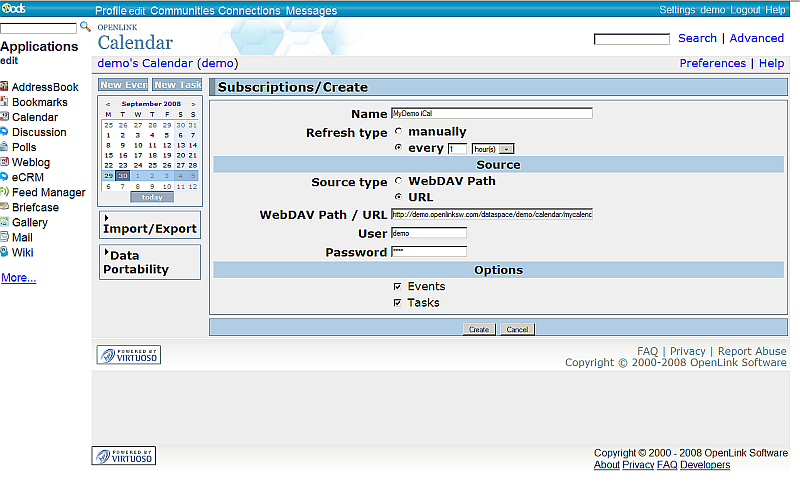Open Messages in the top menu
Screen dimensions: 800x499
312,10
